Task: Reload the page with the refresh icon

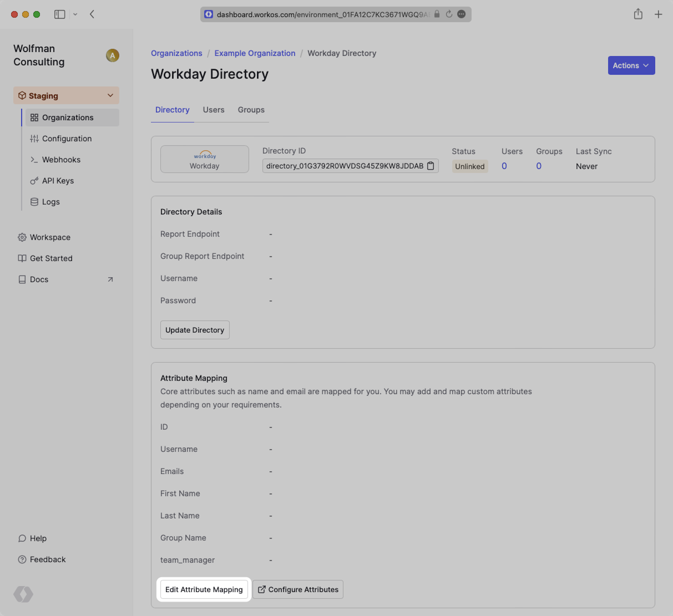Action: click(x=449, y=14)
